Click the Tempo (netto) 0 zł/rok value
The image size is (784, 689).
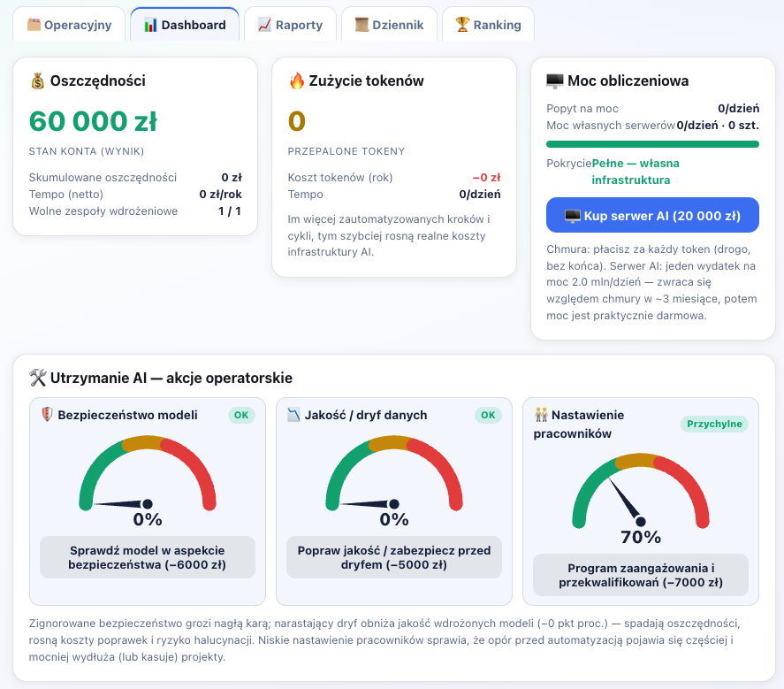point(220,195)
